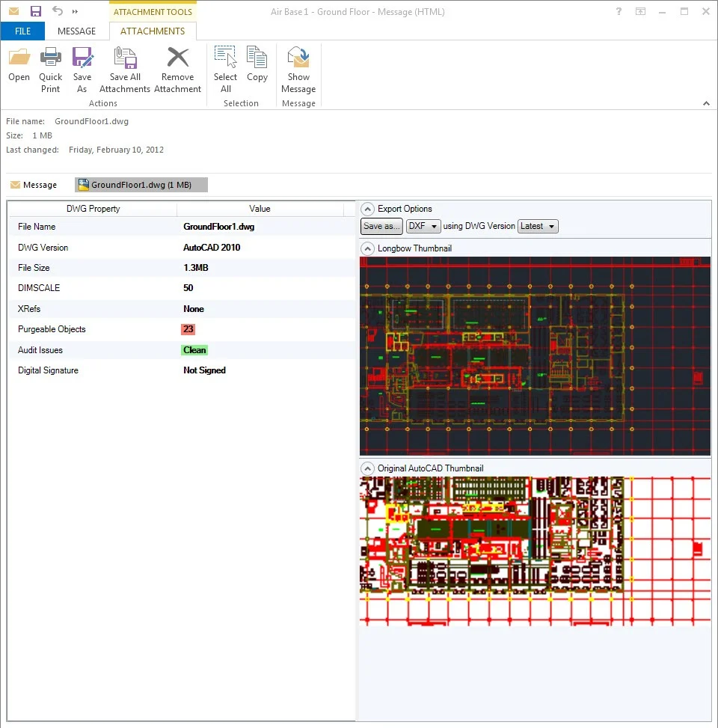This screenshot has width=718, height=728.
Task: Open the DXF format dropdown
Action: 423,226
